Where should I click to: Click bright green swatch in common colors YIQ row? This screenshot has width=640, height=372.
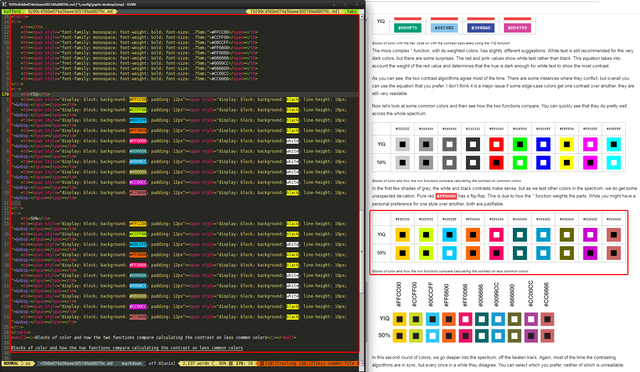click(x=520, y=144)
